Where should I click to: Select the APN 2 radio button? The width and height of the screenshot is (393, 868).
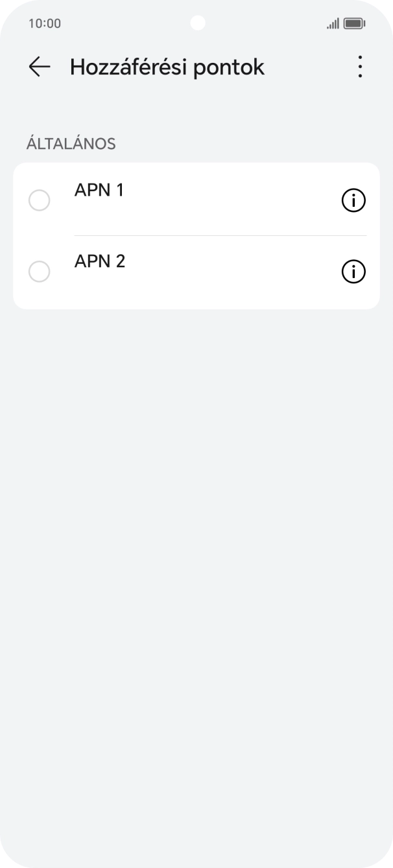pos(40,272)
